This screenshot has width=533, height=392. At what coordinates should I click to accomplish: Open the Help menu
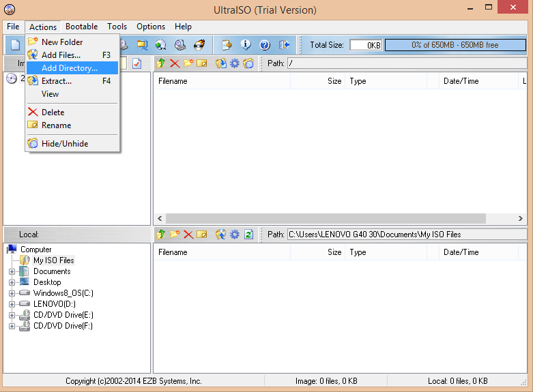(x=183, y=27)
